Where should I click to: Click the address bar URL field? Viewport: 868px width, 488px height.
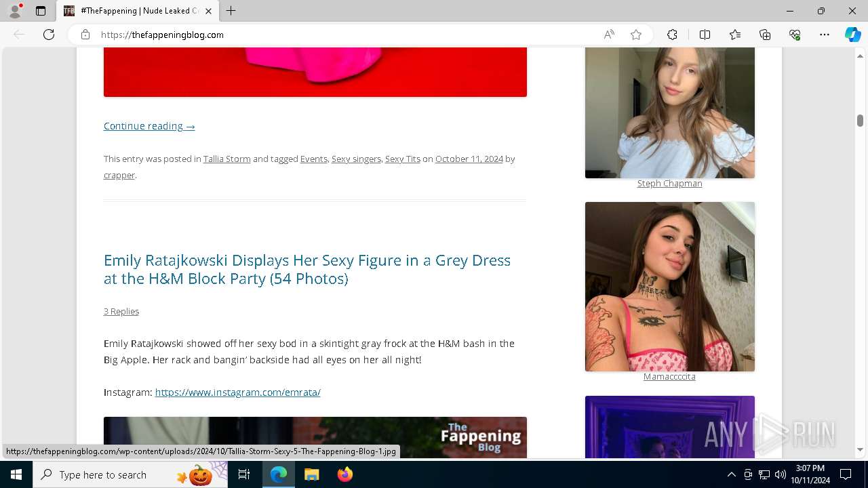(346, 35)
